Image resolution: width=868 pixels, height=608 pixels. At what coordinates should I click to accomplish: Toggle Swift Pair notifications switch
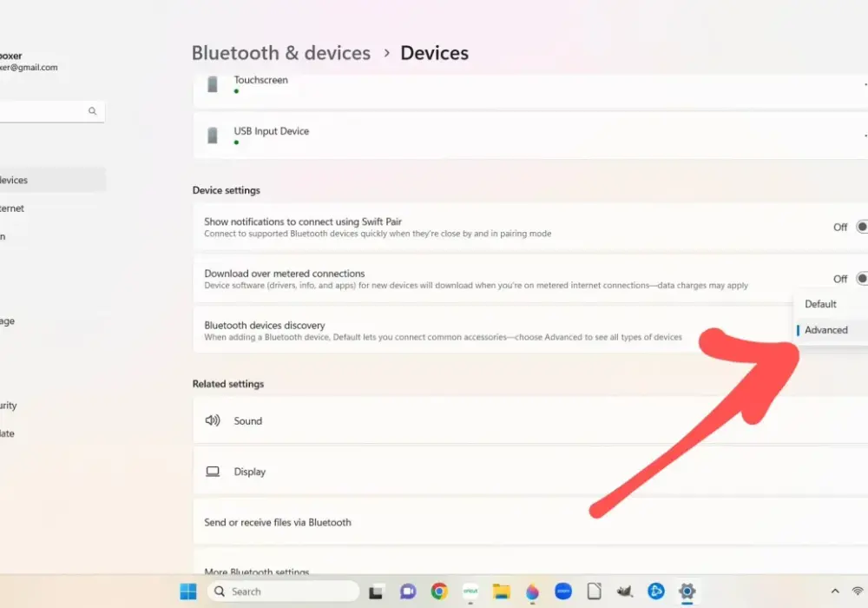click(x=861, y=227)
